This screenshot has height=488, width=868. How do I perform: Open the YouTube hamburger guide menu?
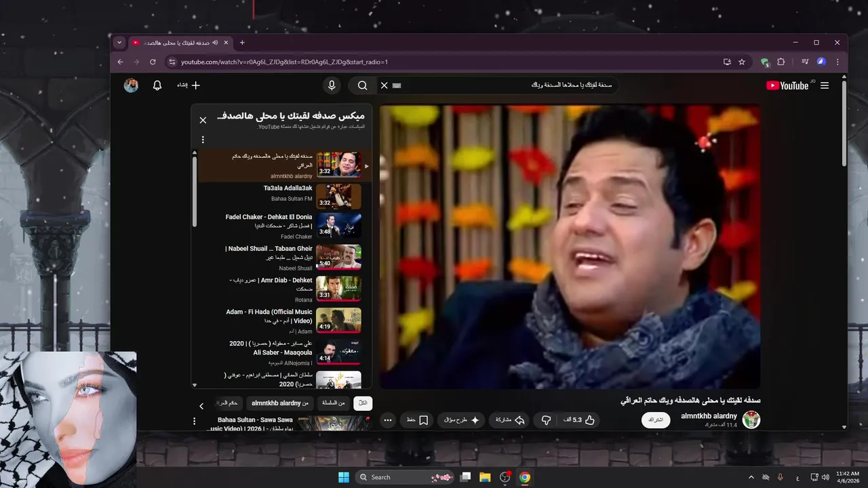(825, 85)
